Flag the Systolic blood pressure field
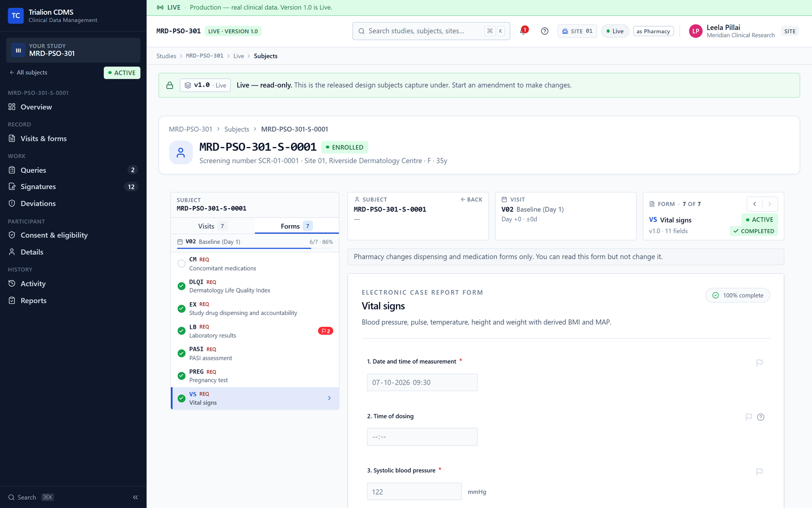 click(x=760, y=472)
